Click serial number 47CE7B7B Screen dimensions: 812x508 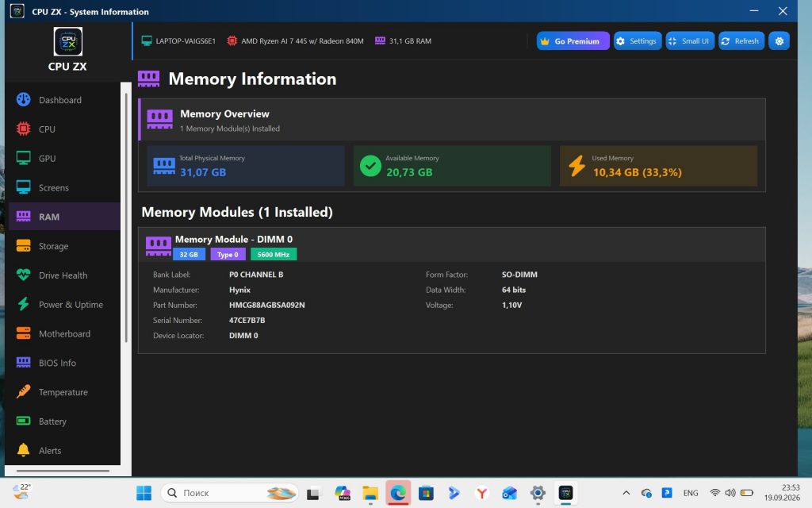[247, 321]
